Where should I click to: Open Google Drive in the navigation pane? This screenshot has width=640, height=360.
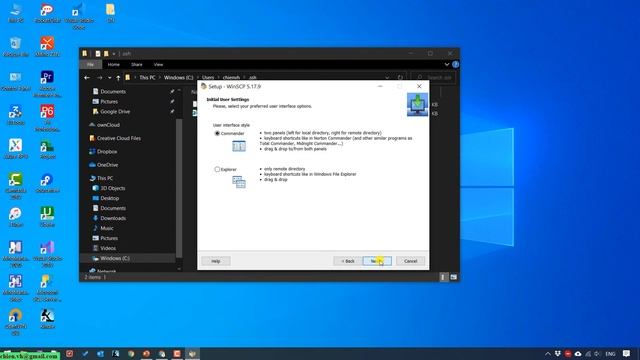coord(115,111)
